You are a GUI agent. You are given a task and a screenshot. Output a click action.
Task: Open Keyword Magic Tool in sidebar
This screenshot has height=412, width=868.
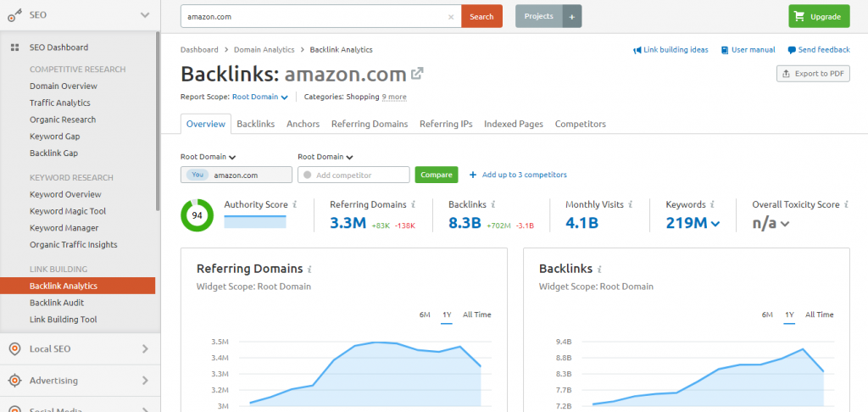click(68, 211)
